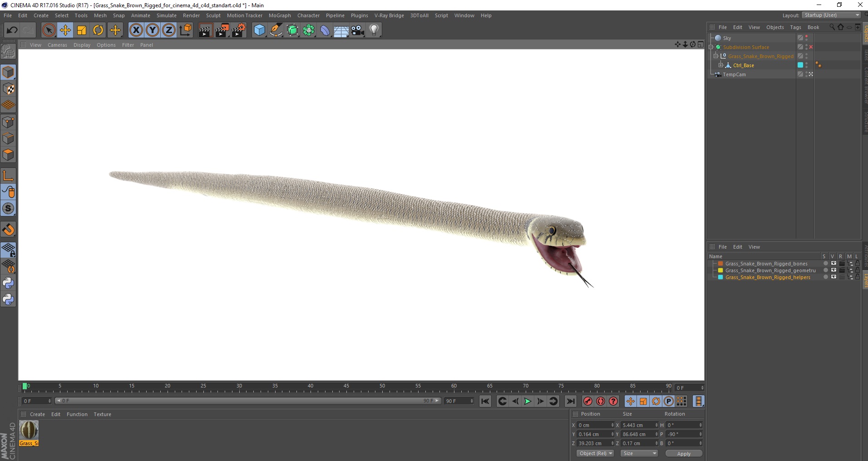Click the Undo arrow icon
The width and height of the screenshot is (868, 461).
12,30
